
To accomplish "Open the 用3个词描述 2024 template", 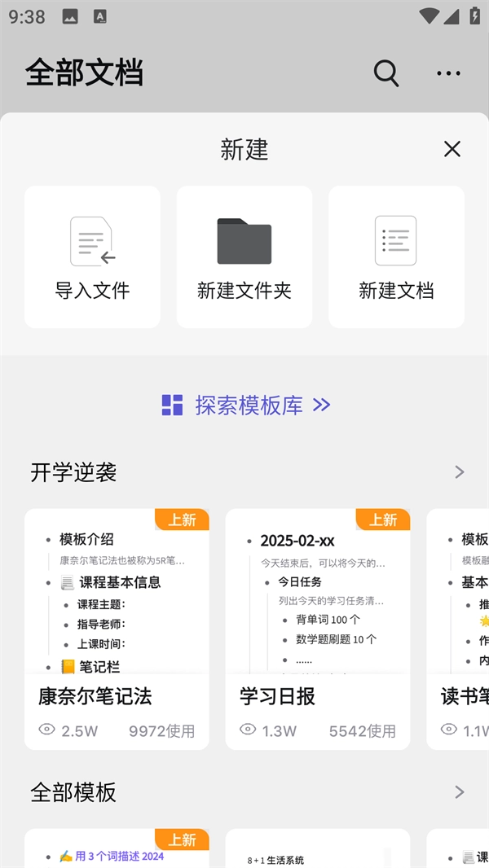I will coord(117,851).
